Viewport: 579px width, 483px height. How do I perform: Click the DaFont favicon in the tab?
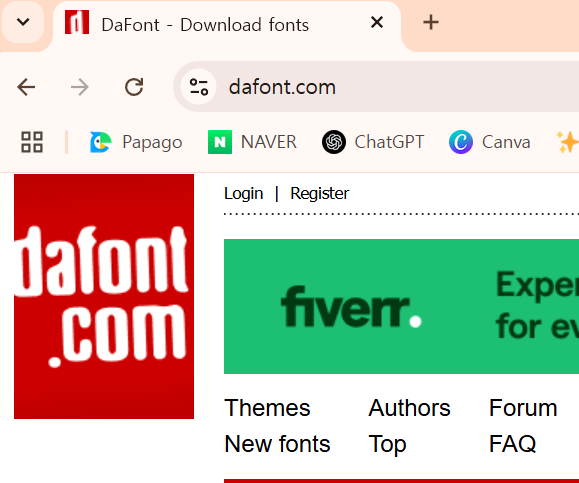tap(77, 22)
